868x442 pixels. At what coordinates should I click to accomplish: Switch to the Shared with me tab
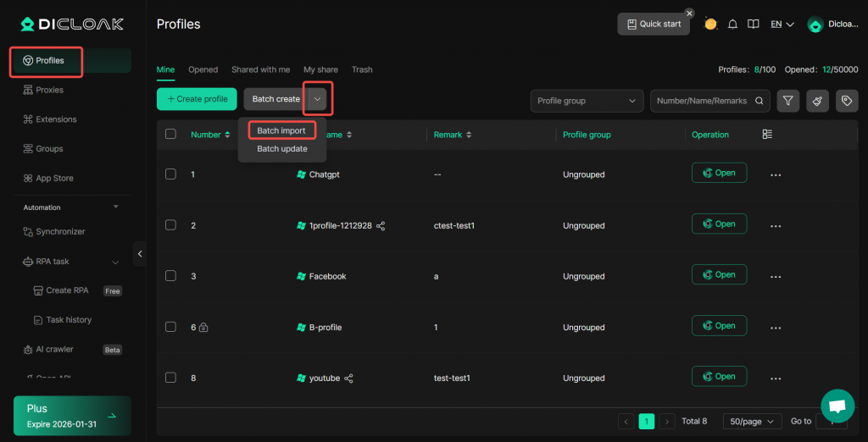260,69
